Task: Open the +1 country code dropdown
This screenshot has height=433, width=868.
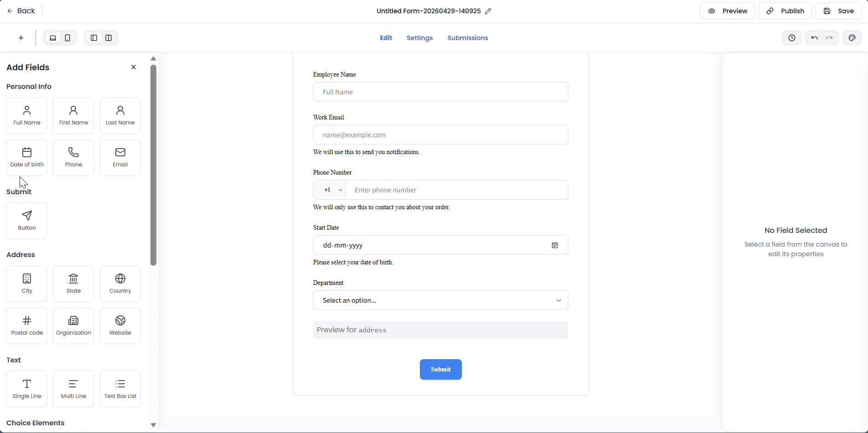Action: tap(330, 190)
